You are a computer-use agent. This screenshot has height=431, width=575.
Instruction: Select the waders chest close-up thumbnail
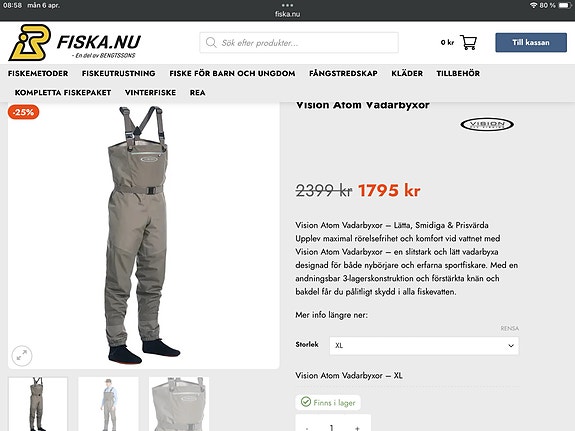click(179, 404)
